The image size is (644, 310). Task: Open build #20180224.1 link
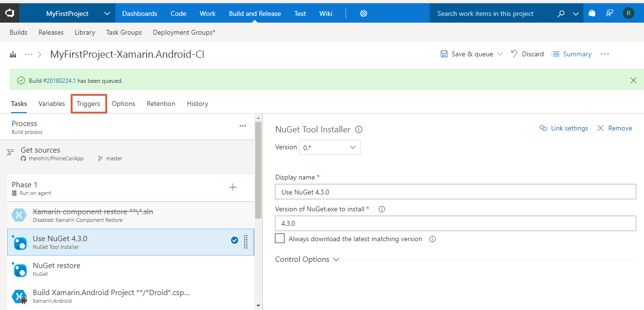[x=60, y=81]
